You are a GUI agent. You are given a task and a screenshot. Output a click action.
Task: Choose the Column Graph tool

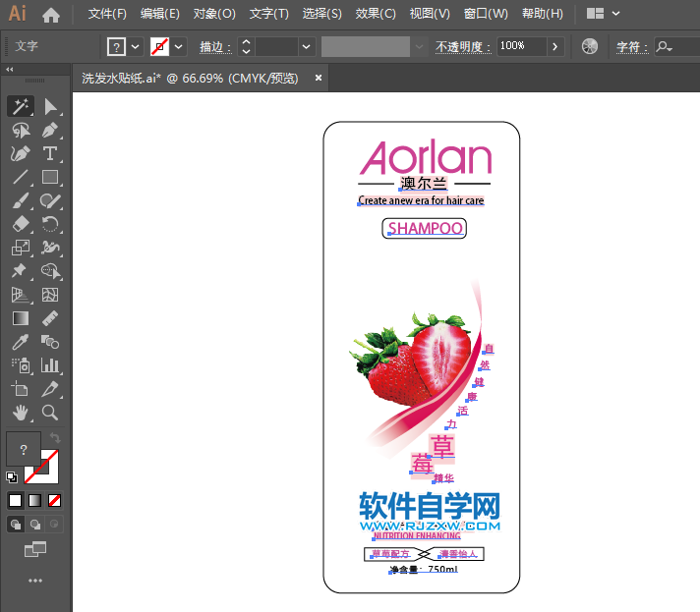pos(50,365)
